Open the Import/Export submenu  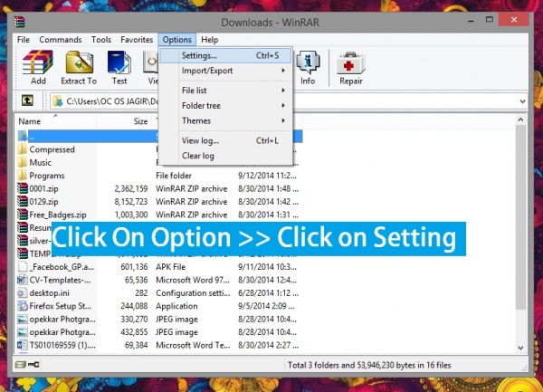click(x=226, y=71)
